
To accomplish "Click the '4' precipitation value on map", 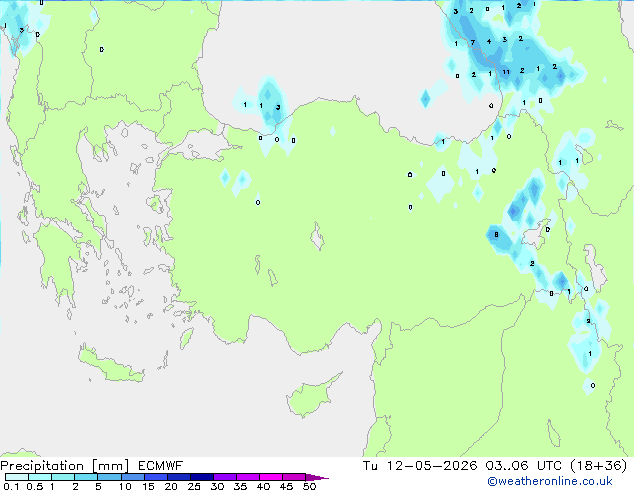I will click(x=489, y=42).
